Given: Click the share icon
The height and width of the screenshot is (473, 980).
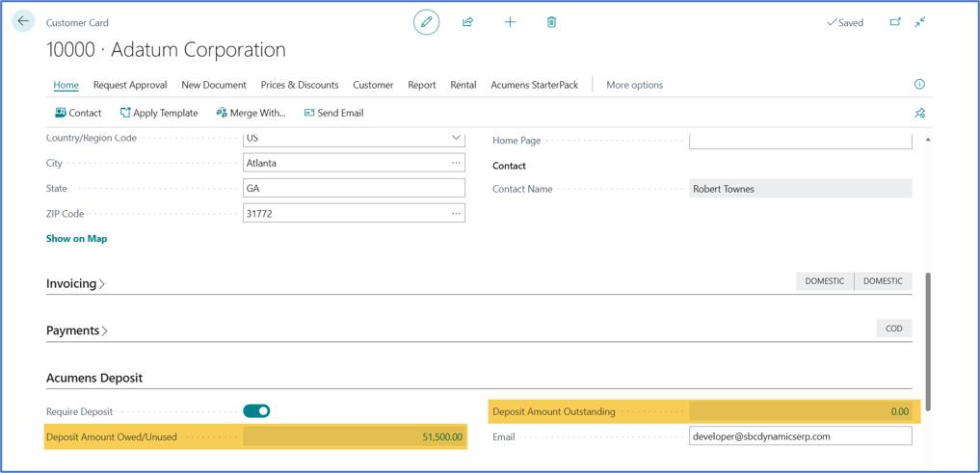Looking at the screenshot, I should (x=467, y=22).
